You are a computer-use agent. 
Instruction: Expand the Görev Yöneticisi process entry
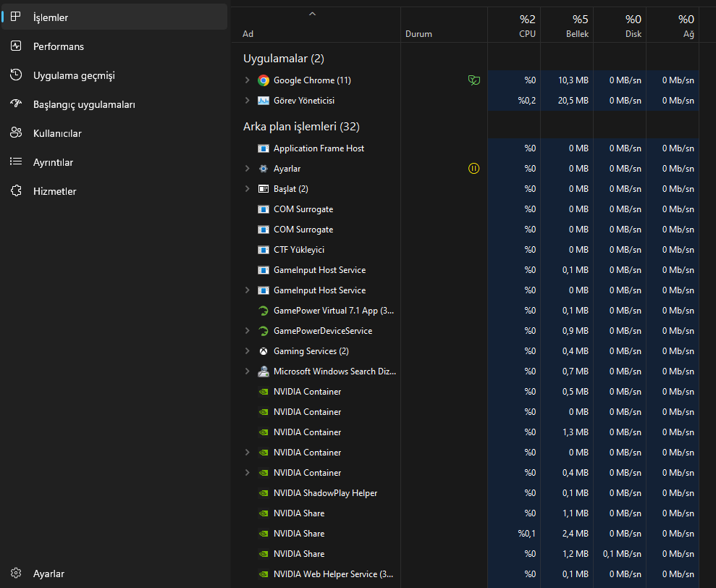pyautogui.click(x=247, y=101)
